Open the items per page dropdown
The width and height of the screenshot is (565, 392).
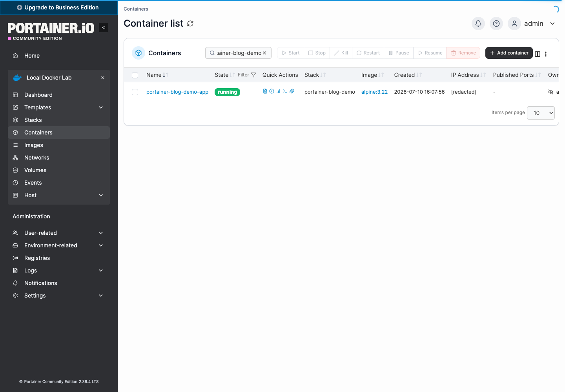click(x=541, y=113)
